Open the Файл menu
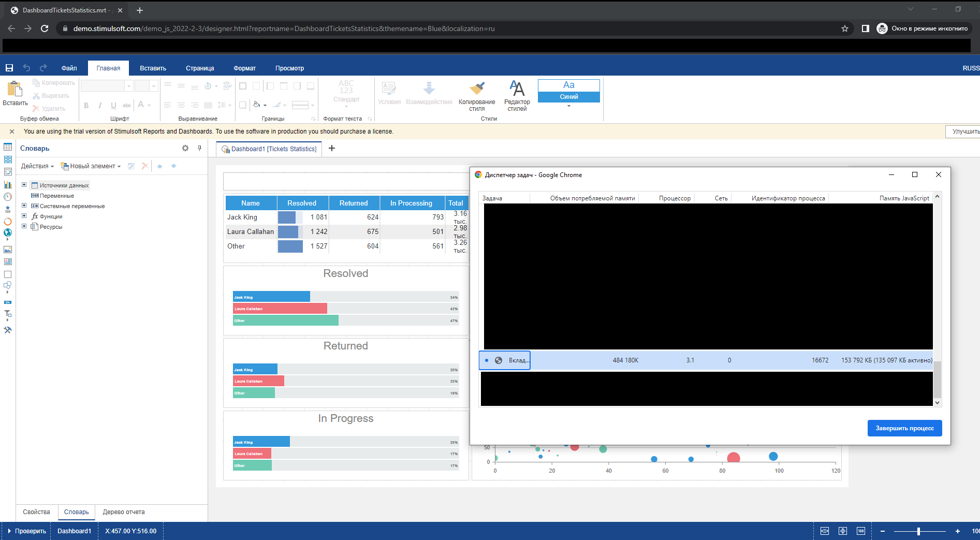The image size is (980, 540). [x=69, y=68]
